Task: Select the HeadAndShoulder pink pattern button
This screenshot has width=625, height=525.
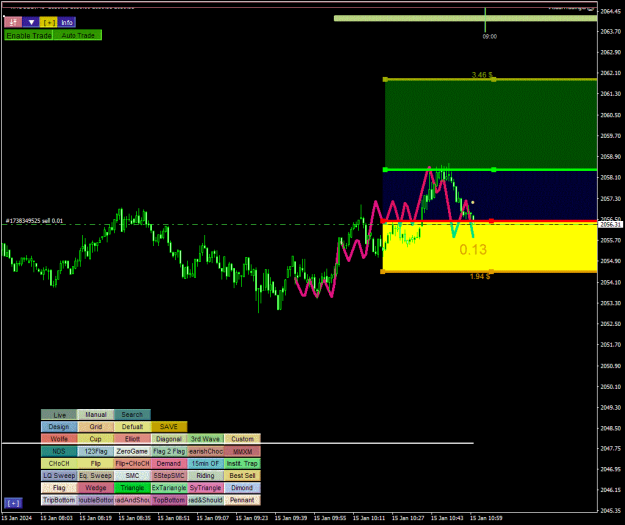Action: [132, 500]
